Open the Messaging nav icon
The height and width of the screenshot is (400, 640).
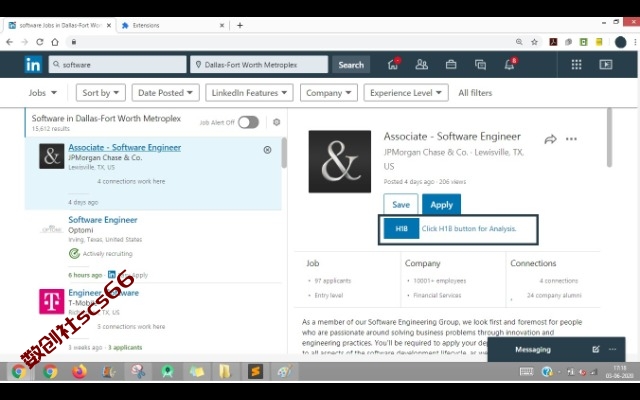480,64
